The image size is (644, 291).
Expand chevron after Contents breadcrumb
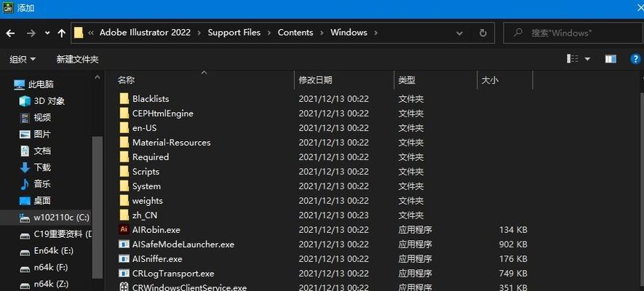point(322,33)
